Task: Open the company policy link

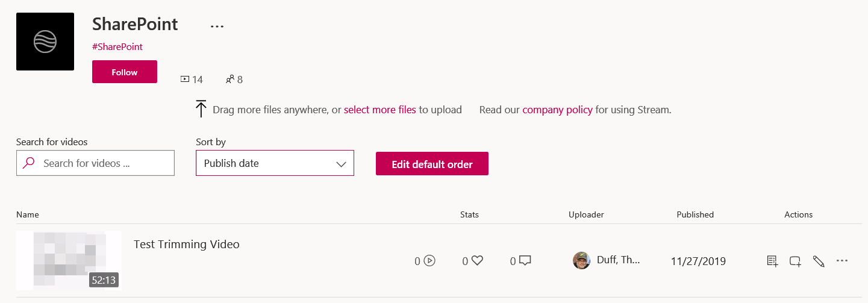Action: pos(557,110)
